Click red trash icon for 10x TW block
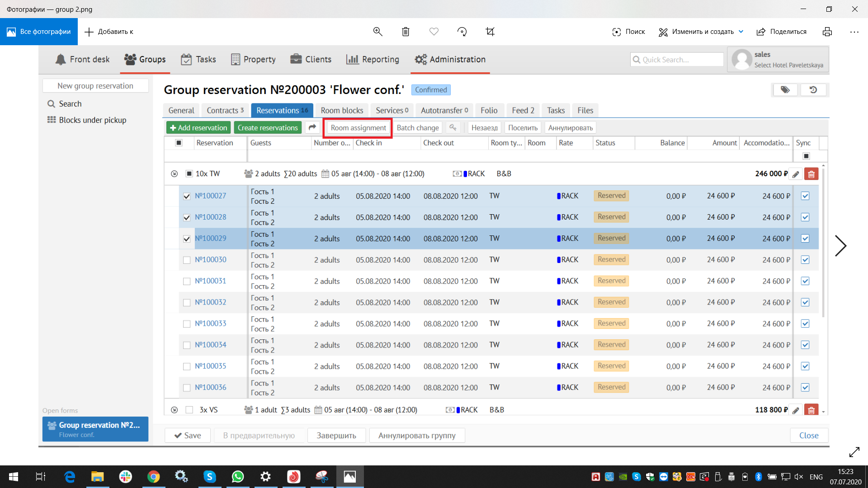 click(x=811, y=174)
